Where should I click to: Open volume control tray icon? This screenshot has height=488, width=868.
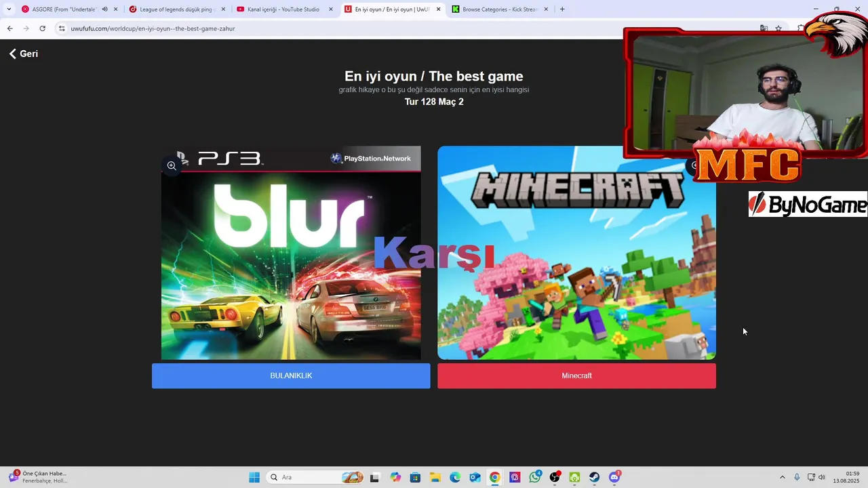tap(822, 477)
